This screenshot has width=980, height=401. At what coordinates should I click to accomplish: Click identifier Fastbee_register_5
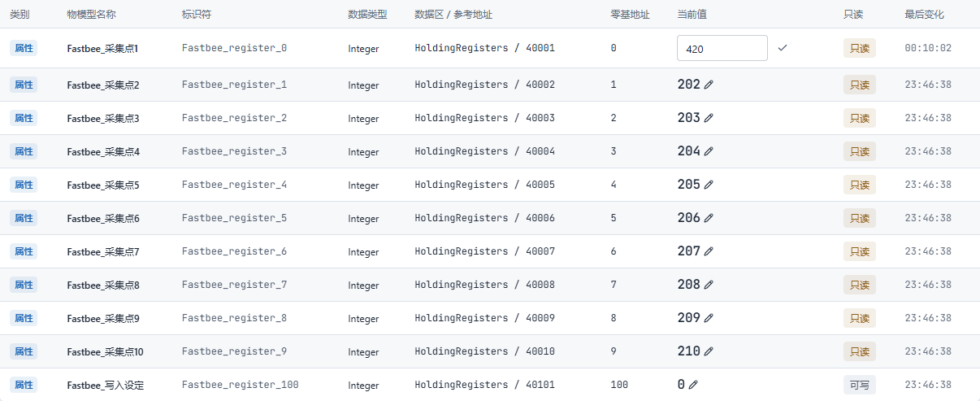coord(234,218)
